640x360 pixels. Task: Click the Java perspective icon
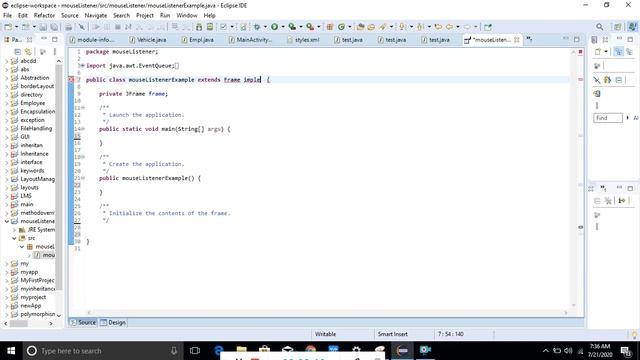pyautogui.click(x=632, y=27)
